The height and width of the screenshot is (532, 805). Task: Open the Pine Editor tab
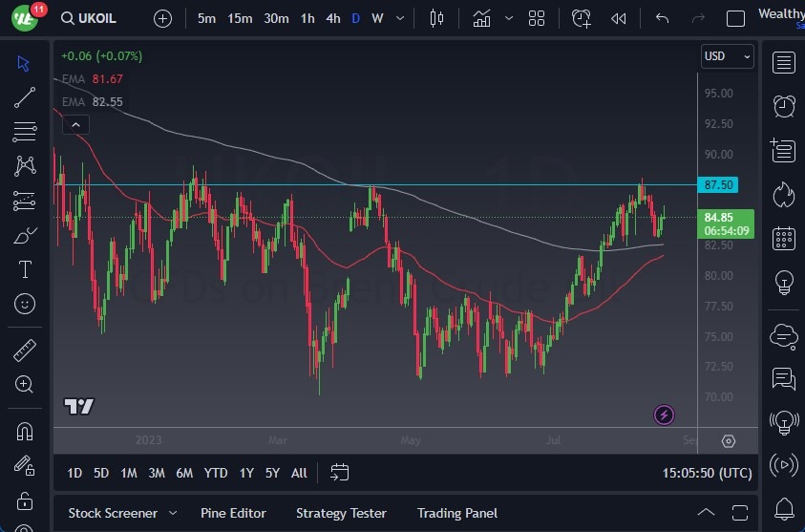(x=233, y=513)
